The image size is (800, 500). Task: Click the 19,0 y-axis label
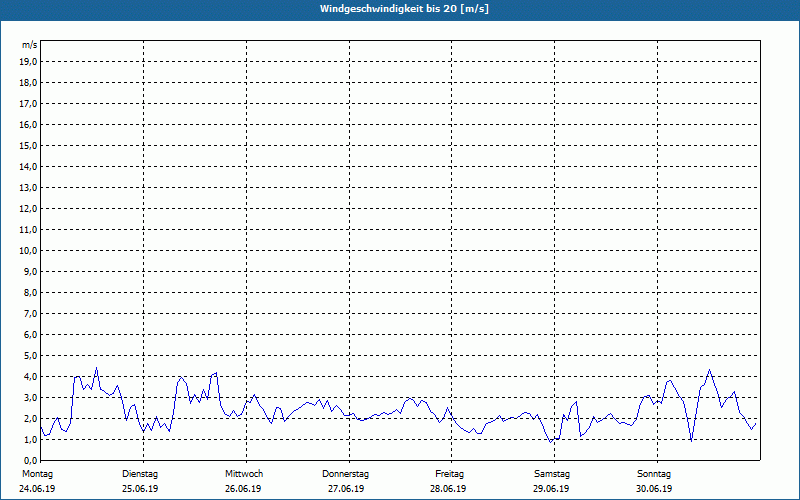tap(28, 62)
